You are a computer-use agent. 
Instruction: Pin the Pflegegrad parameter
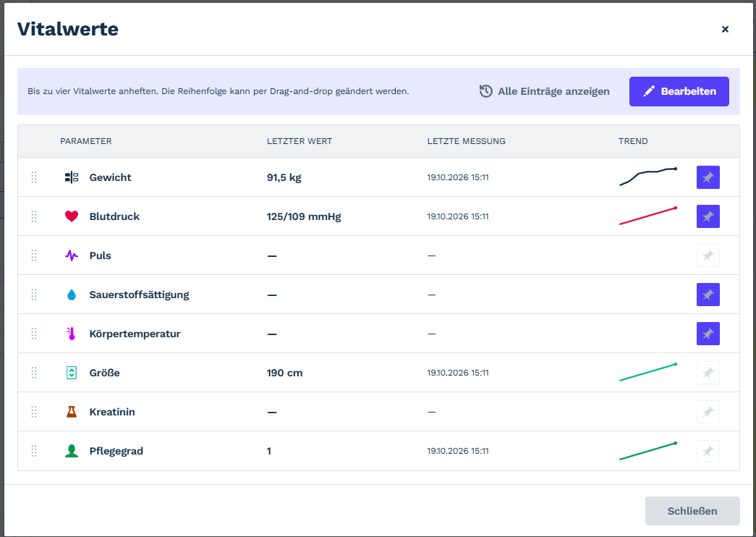(708, 451)
